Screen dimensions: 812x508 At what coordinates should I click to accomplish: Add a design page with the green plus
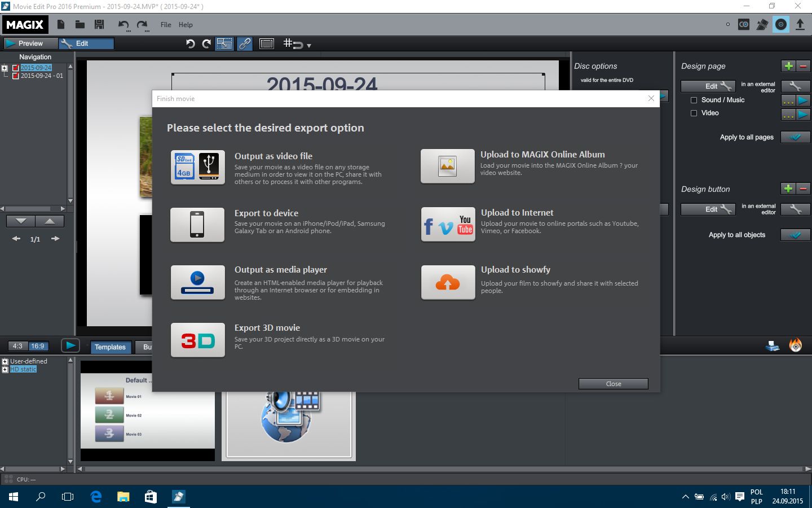[788, 66]
